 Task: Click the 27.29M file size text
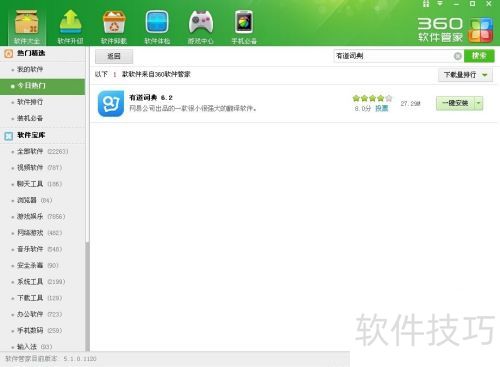410,104
